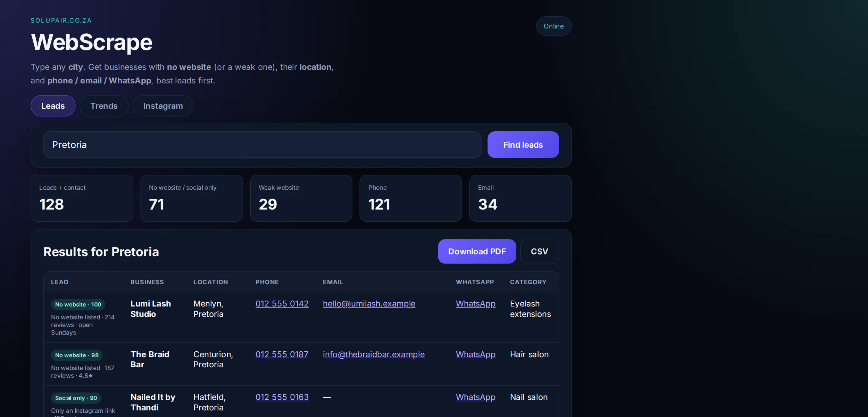The image size is (868, 417).
Task: Click the BUSINESS column header
Action: pyautogui.click(x=147, y=282)
